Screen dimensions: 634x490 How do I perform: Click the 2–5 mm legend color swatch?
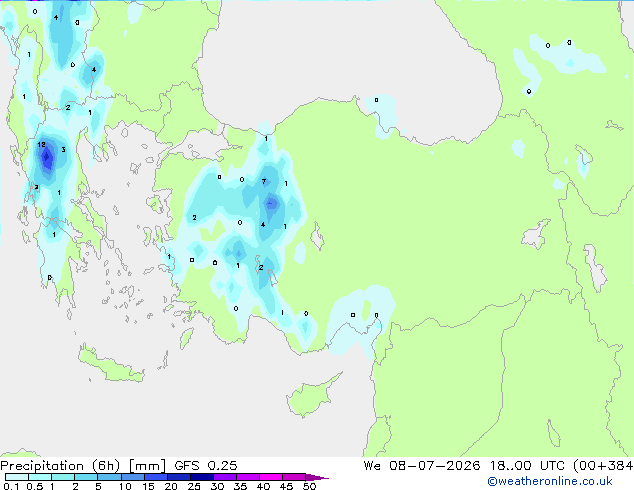(x=86, y=477)
